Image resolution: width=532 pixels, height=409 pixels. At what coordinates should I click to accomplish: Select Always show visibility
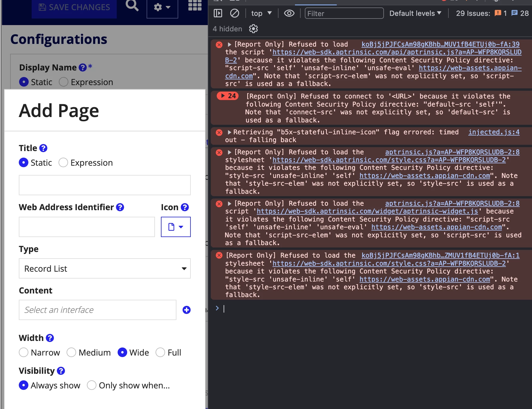tap(24, 385)
